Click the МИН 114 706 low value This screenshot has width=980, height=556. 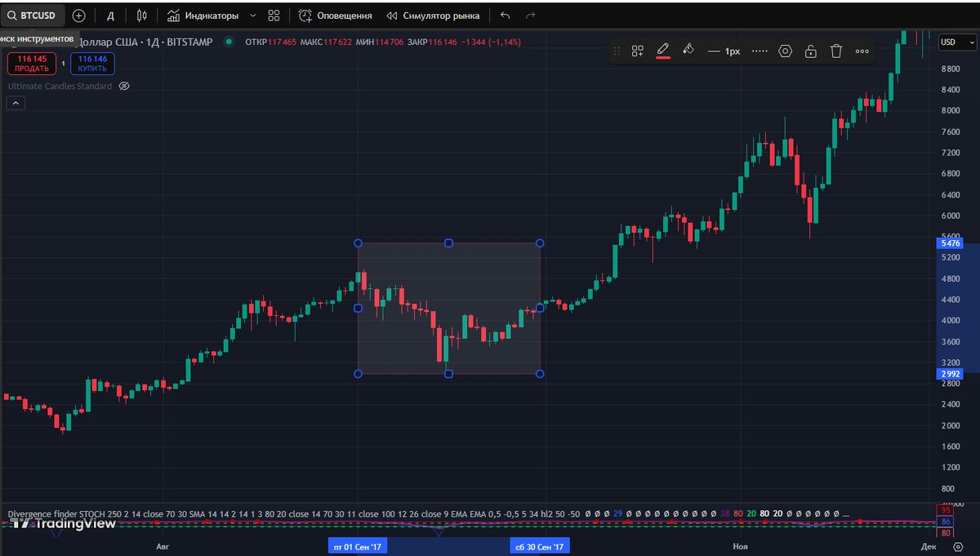click(x=380, y=42)
